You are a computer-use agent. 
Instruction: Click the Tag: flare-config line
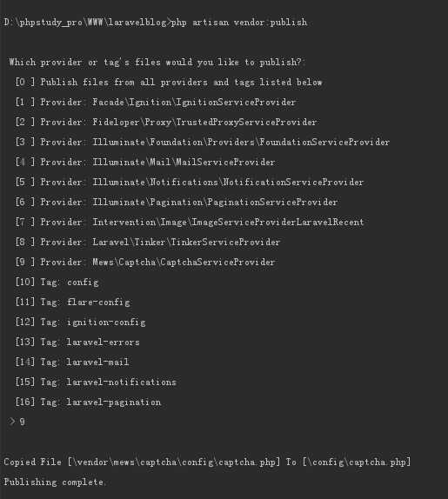coord(72,303)
